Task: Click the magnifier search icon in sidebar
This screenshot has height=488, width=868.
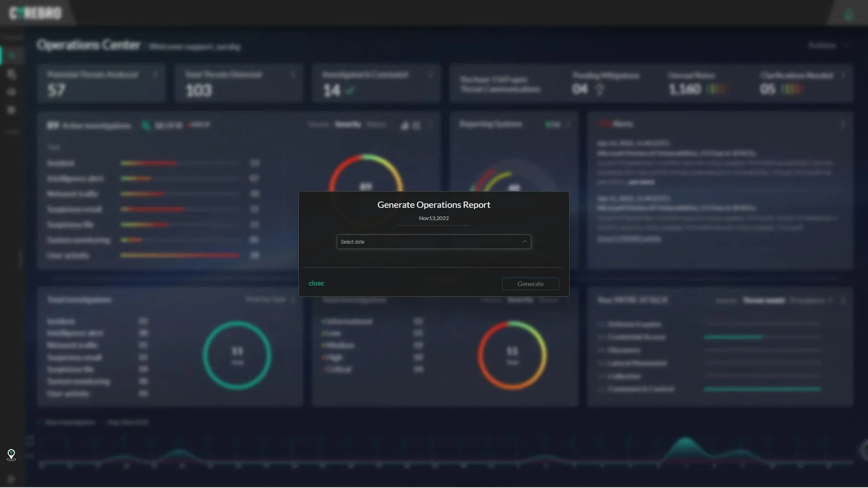Action: [12, 74]
